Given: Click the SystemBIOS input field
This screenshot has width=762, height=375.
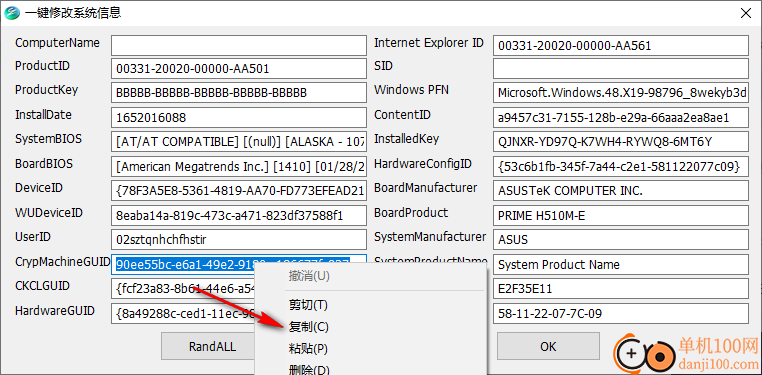Looking at the screenshot, I should (x=239, y=142).
